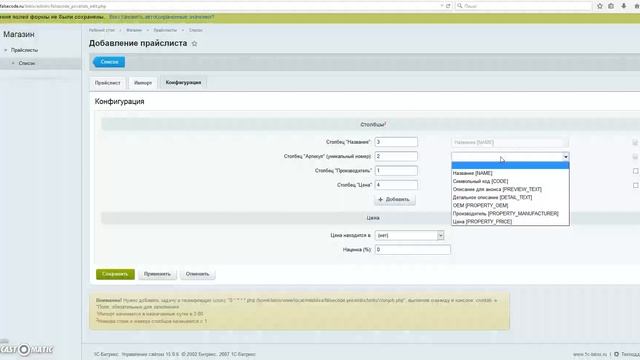The width and height of the screenshot is (640, 360).
Task: Open the browser downloads arrow icon
Action: 624,6
